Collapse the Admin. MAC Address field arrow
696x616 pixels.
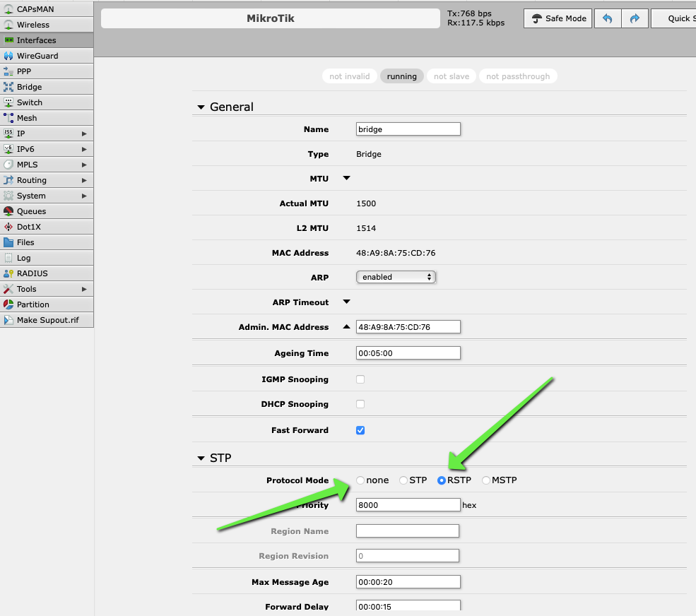pos(347,326)
